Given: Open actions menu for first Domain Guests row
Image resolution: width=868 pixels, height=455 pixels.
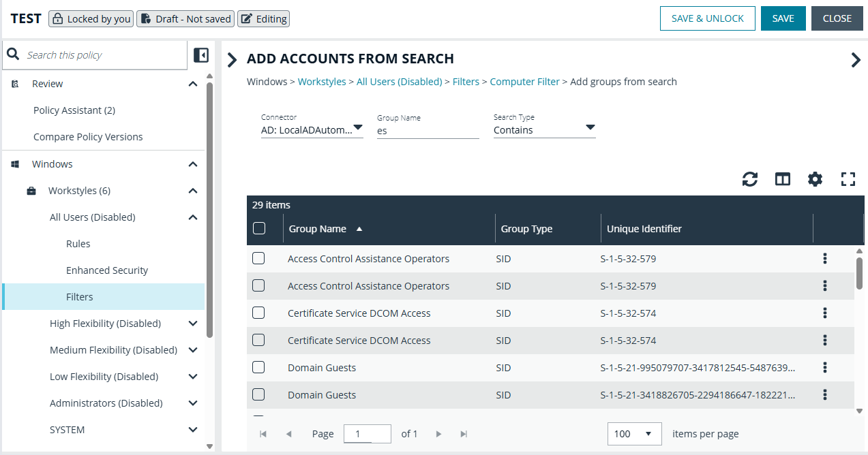Looking at the screenshot, I should click(825, 367).
